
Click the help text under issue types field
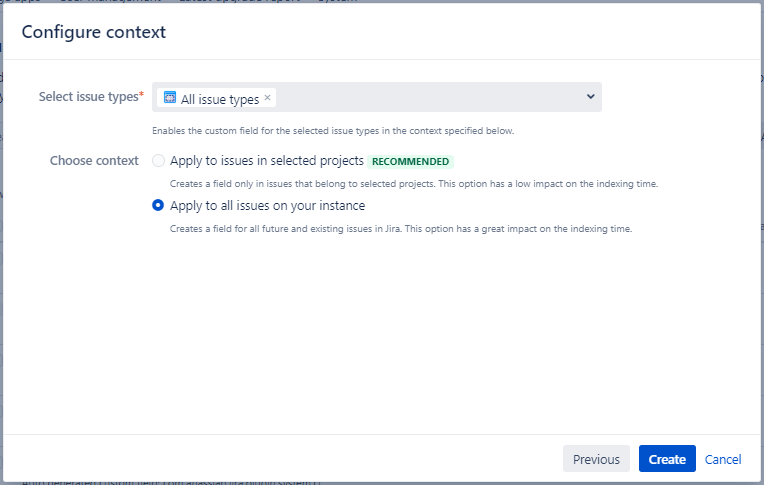coord(332,131)
